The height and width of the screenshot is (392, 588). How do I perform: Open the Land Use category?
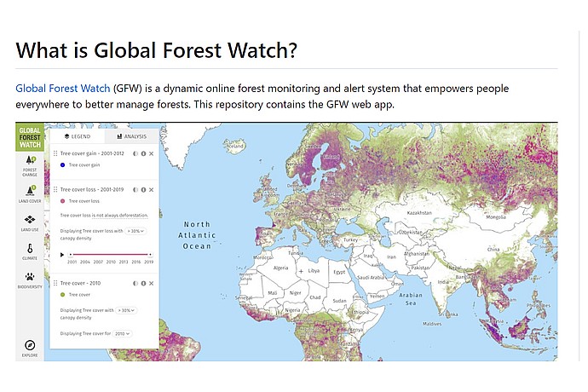[30, 223]
